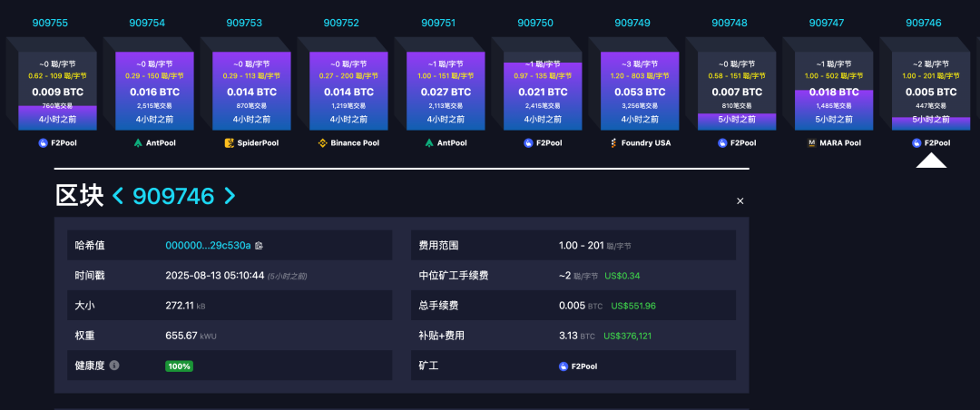Open block 909751 cube
This screenshot has width=980, height=410.
(446, 91)
